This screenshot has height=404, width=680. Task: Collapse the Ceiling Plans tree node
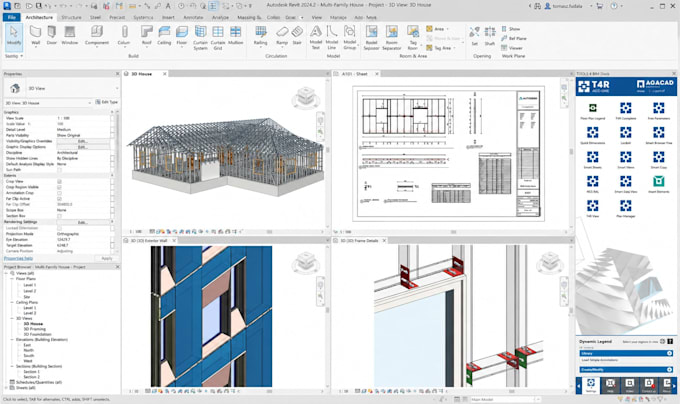pos(12,302)
